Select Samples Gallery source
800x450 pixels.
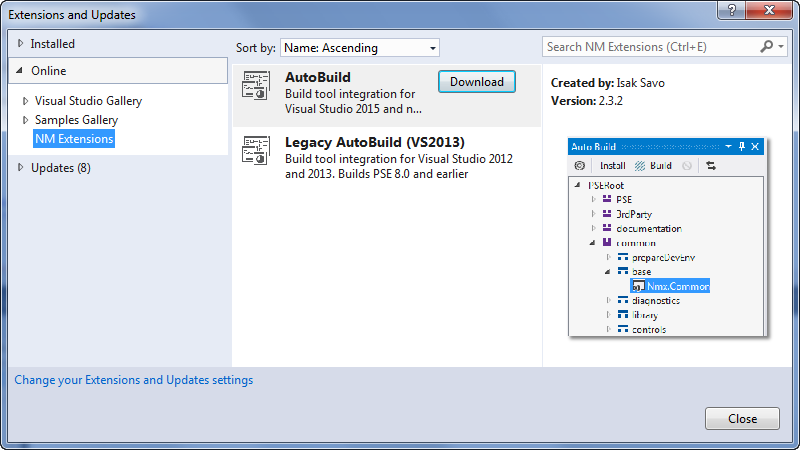click(x=76, y=120)
